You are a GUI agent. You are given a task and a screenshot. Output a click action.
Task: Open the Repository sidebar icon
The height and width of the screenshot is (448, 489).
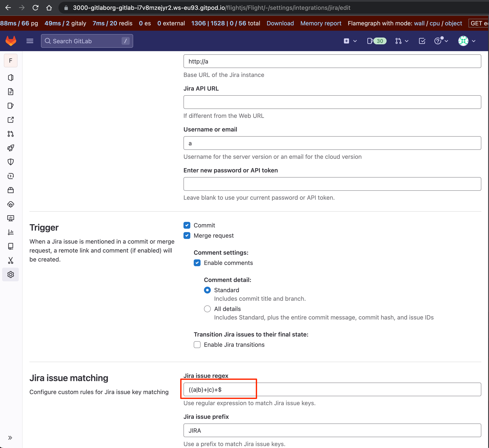pyautogui.click(x=10, y=92)
